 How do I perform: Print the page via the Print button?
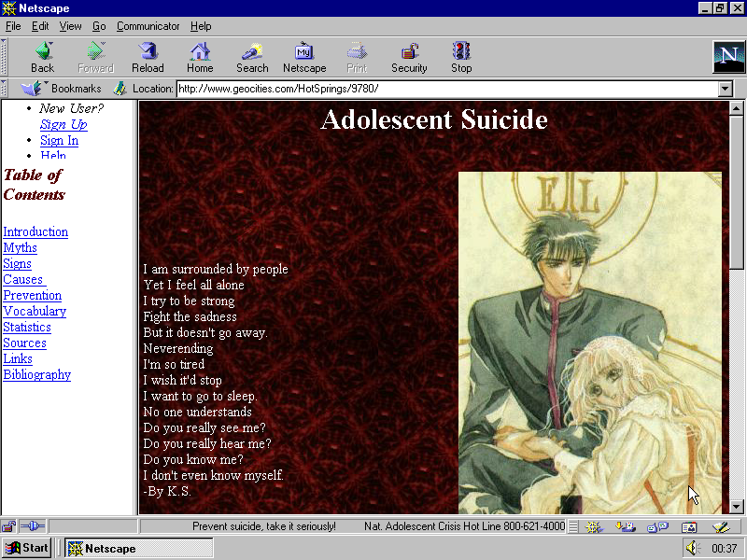coord(357,57)
